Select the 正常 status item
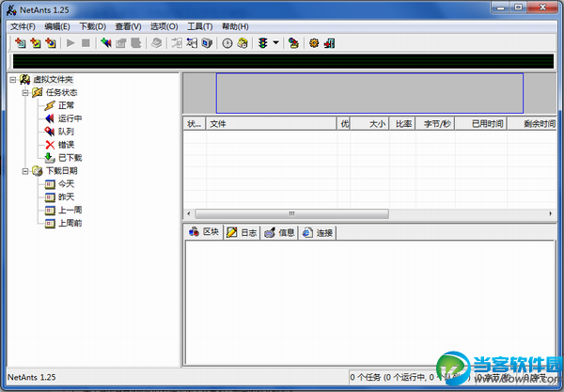Viewport: 564px width, 392px height. pos(66,105)
